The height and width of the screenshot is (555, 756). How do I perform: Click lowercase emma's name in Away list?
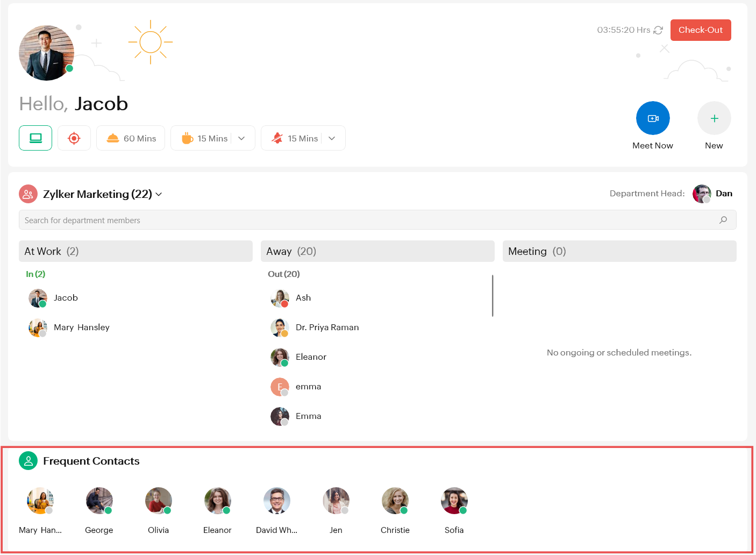(309, 387)
